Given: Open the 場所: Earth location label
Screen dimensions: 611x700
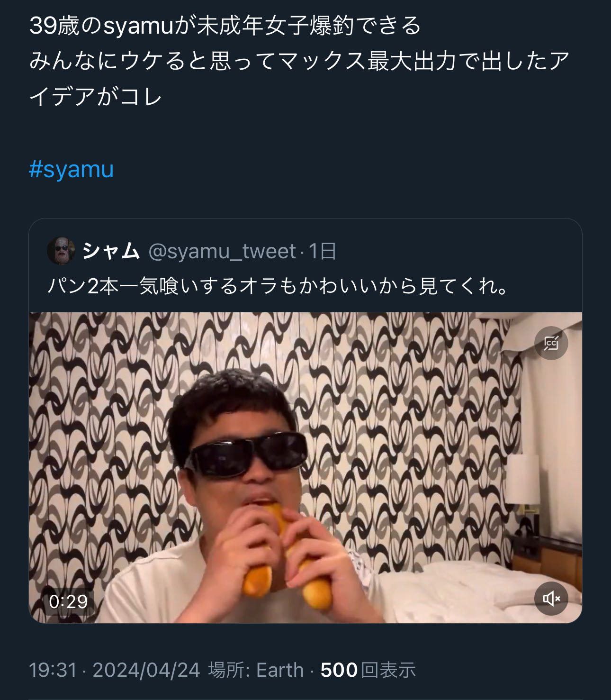Looking at the screenshot, I should (256, 670).
